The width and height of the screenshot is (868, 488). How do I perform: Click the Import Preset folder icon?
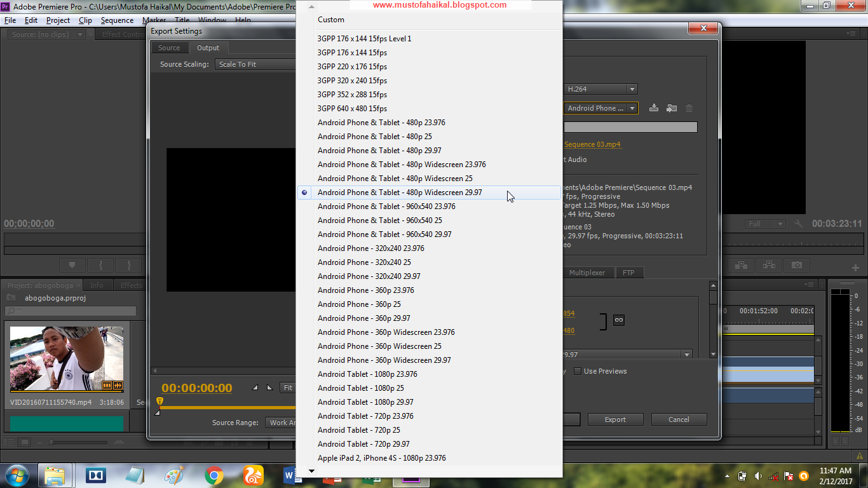(671, 108)
